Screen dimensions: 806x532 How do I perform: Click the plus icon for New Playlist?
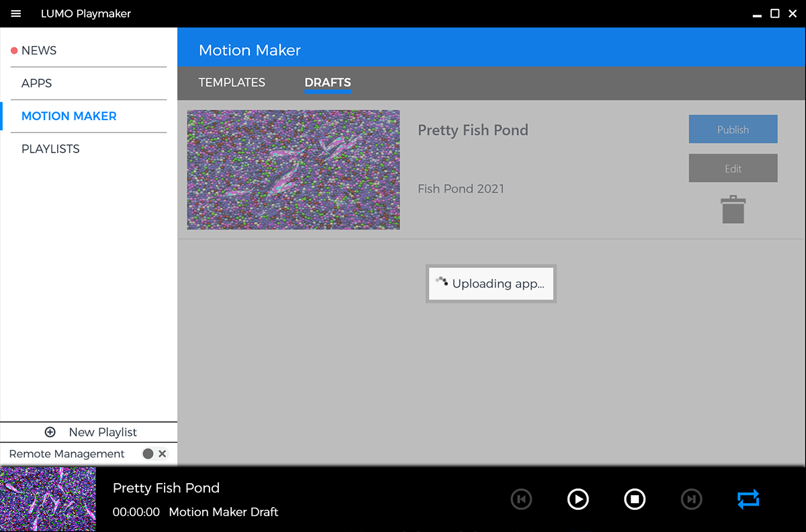(50, 432)
